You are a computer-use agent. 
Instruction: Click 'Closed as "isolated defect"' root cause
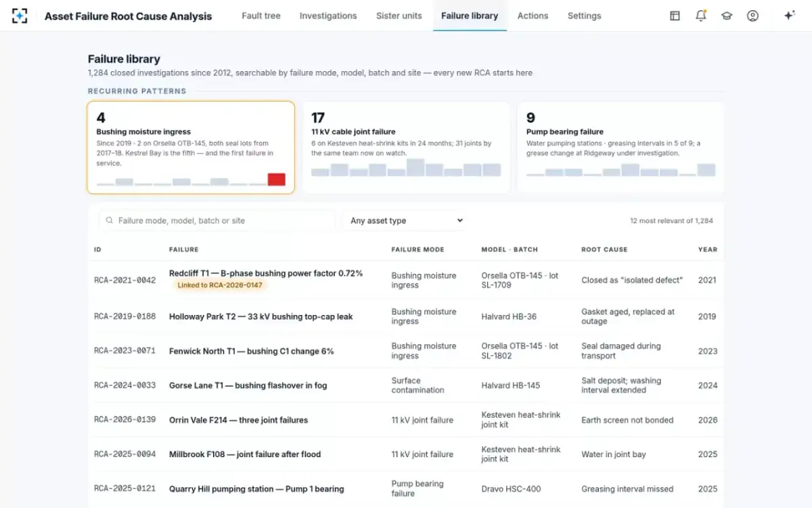(x=632, y=280)
